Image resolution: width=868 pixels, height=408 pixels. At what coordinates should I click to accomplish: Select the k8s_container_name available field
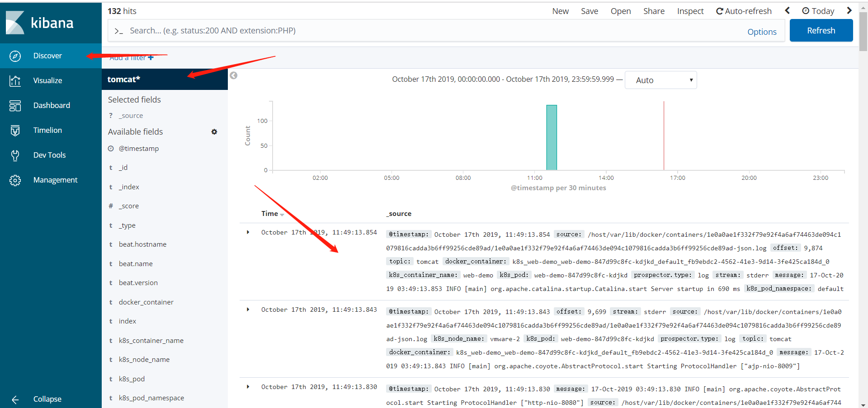click(151, 341)
